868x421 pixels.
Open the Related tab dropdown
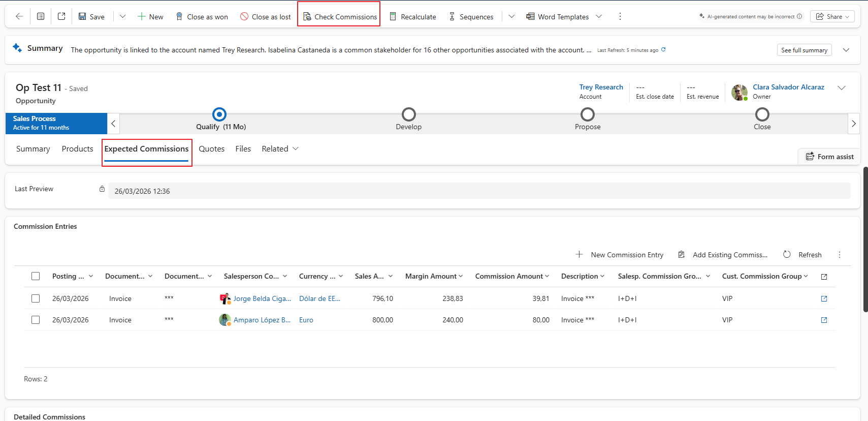tap(280, 148)
